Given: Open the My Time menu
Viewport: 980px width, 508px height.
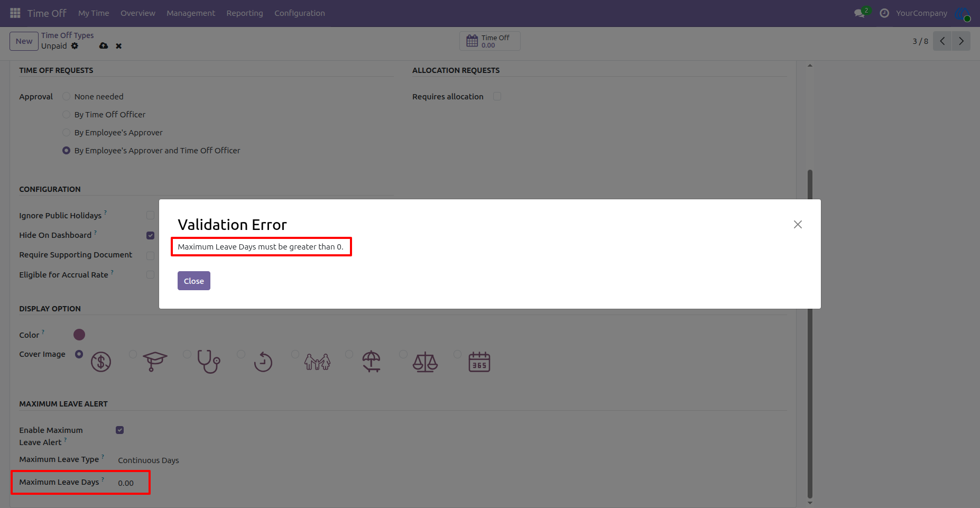Looking at the screenshot, I should coord(94,13).
